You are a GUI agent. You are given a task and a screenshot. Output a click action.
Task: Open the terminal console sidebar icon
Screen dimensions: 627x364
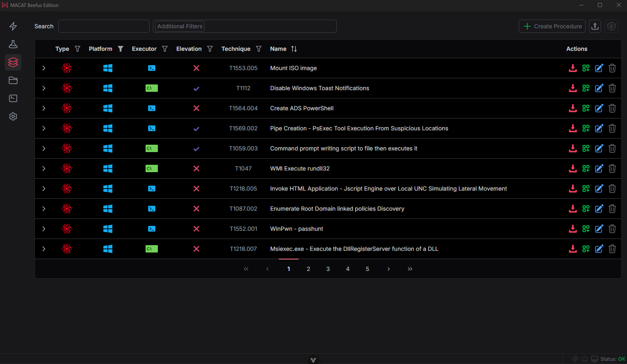click(x=13, y=98)
